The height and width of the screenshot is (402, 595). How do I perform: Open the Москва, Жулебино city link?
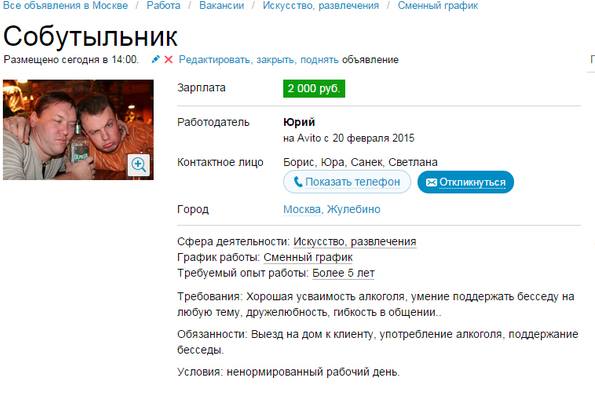(x=332, y=209)
